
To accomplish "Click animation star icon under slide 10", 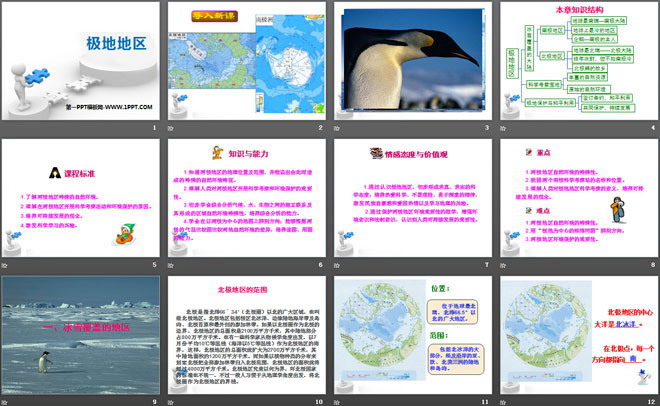I will coord(171,402).
